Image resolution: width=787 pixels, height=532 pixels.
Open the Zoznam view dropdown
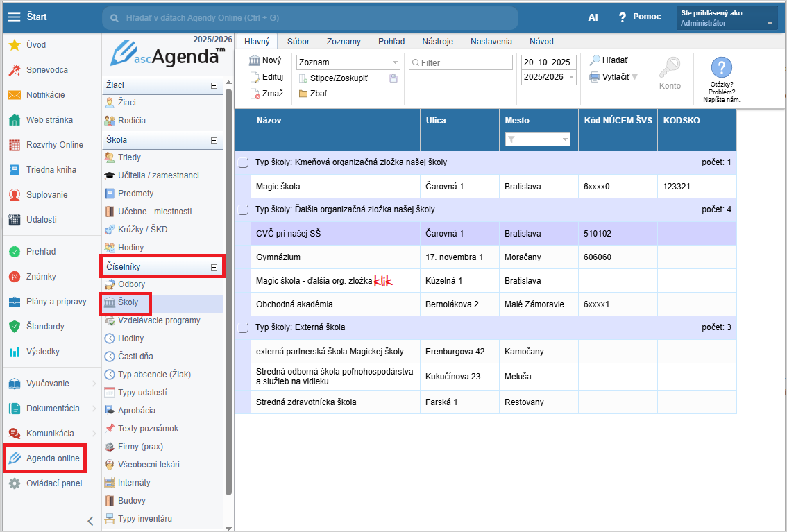[x=395, y=62]
